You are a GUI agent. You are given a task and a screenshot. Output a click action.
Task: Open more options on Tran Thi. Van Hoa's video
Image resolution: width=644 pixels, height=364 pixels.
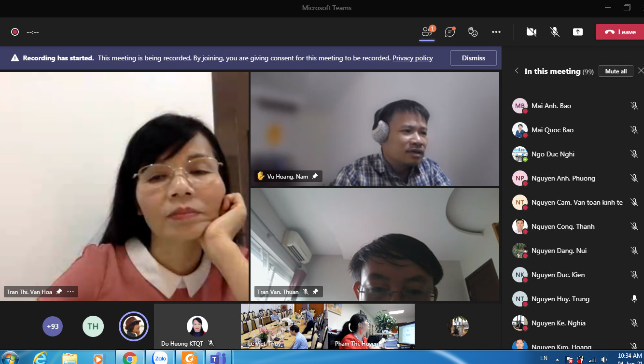(x=70, y=292)
